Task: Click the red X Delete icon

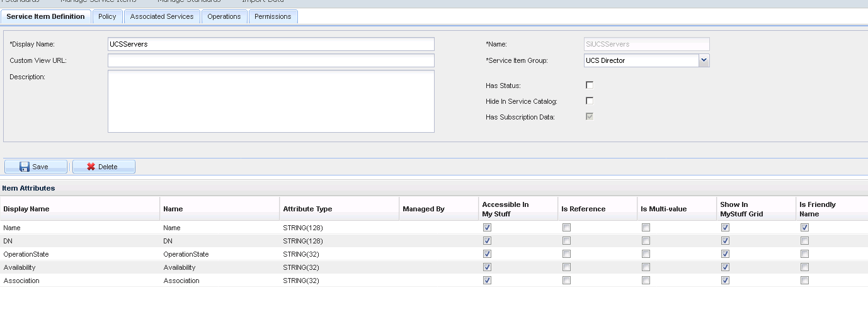Action: [91, 167]
